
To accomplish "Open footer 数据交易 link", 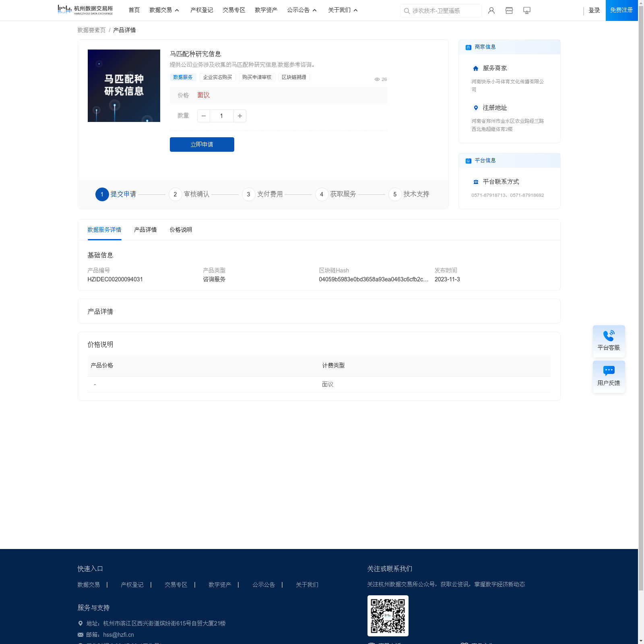I will (89, 585).
